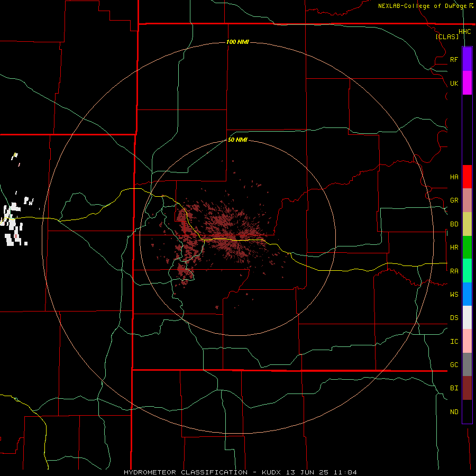This screenshot has height=476, width=476.
Task: Click the IC pink legend swatch
Action: click(467, 341)
